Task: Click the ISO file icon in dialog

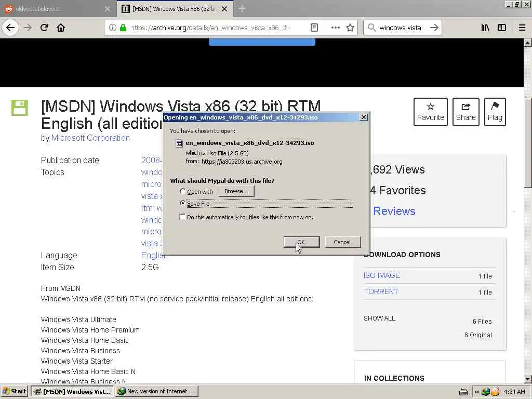Action: pyautogui.click(x=179, y=143)
